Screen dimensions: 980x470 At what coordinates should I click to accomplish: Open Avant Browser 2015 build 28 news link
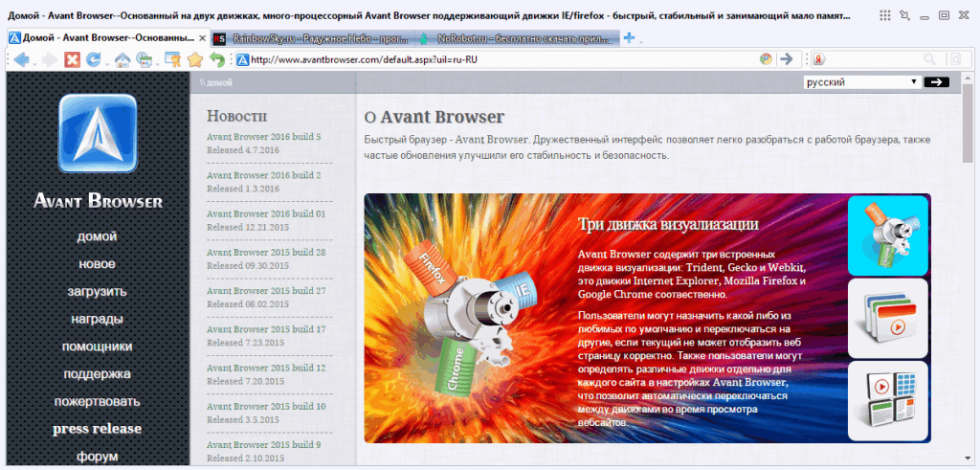[x=266, y=253]
